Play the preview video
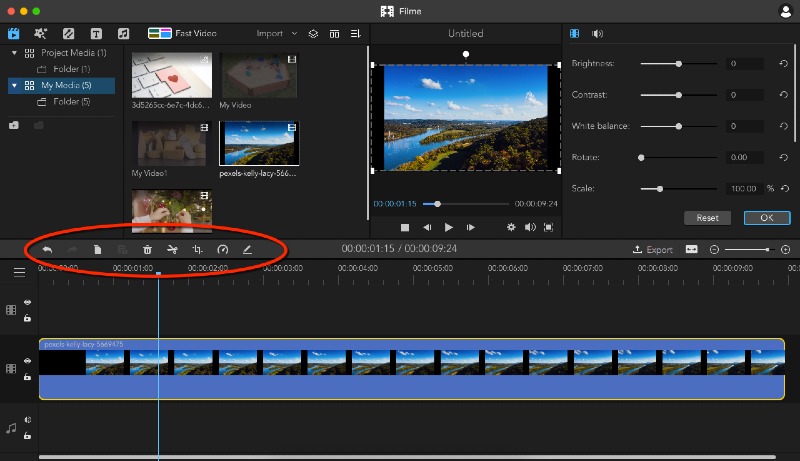 (448, 227)
